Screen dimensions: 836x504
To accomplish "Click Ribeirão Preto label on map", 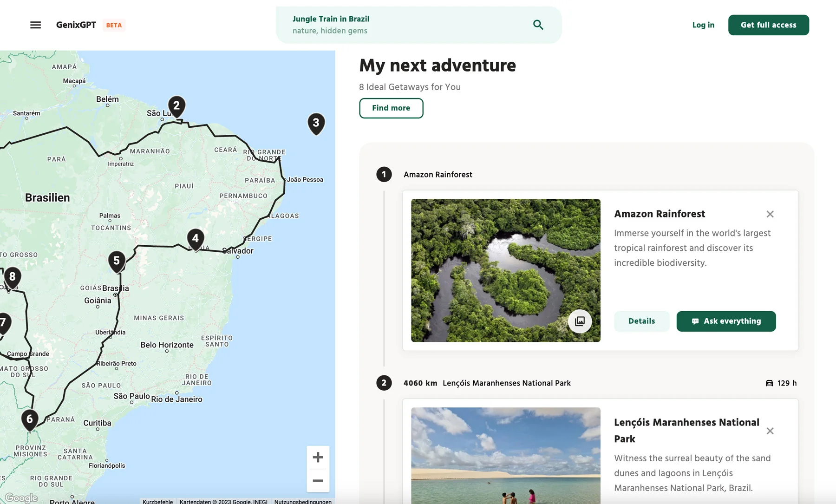I will [x=117, y=364].
